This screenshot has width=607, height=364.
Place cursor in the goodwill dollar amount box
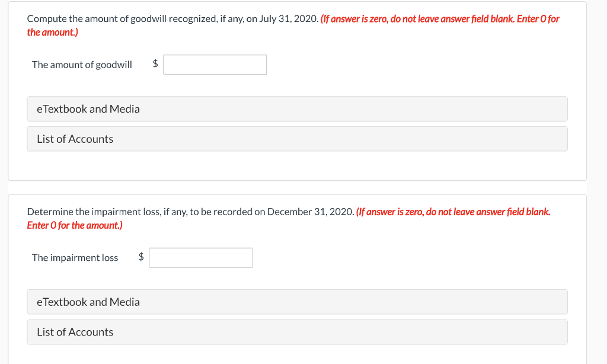point(215,64)
